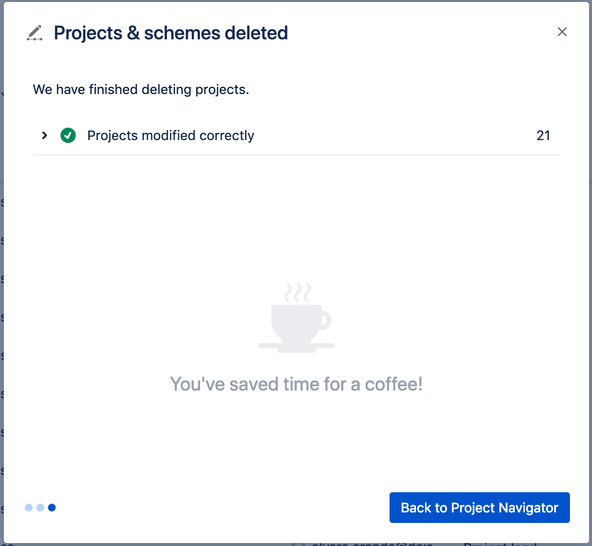Click the pencil edit icon in dialog header
The image size is (592, 546).
click(35, 33)
